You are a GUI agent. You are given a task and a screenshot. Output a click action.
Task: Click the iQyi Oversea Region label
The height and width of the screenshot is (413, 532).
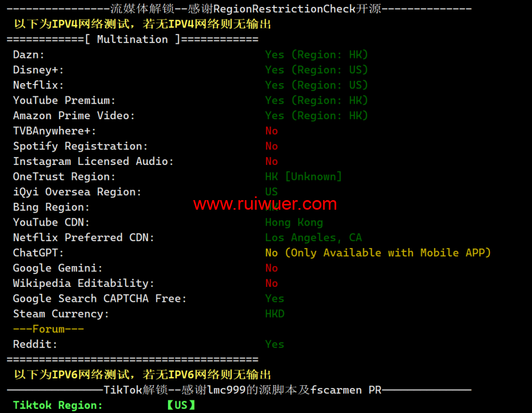(x=77, y=192)
